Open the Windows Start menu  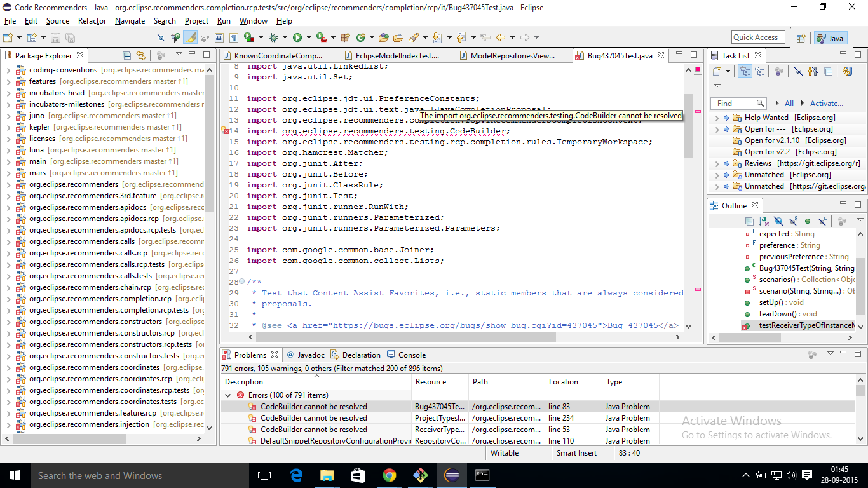(15, 475)
